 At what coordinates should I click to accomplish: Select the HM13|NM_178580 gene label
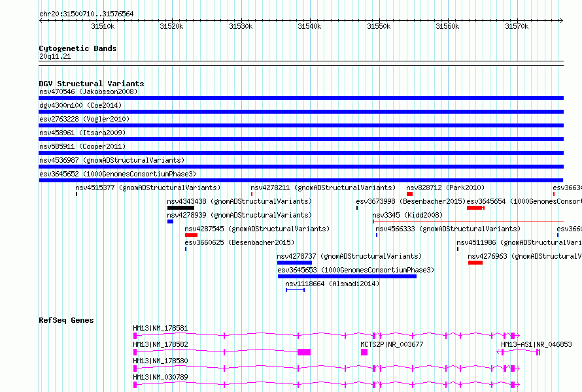(160, 361)
